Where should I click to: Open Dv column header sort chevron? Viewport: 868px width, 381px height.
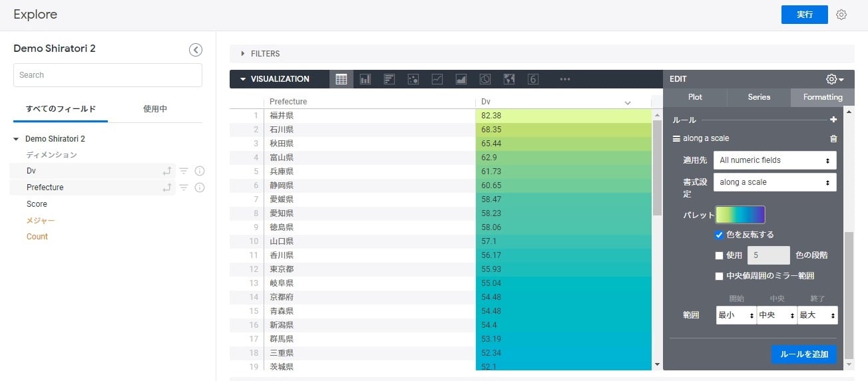(x=627, y=102)
